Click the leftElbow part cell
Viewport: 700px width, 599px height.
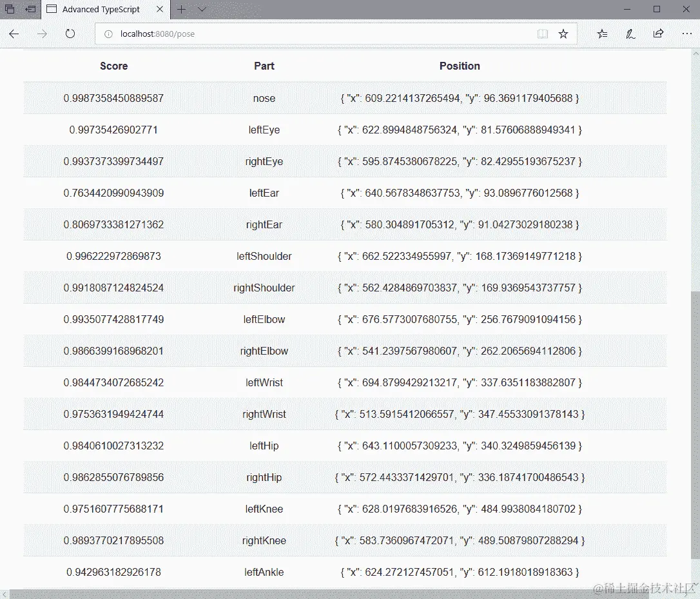(x=264, y=319)
